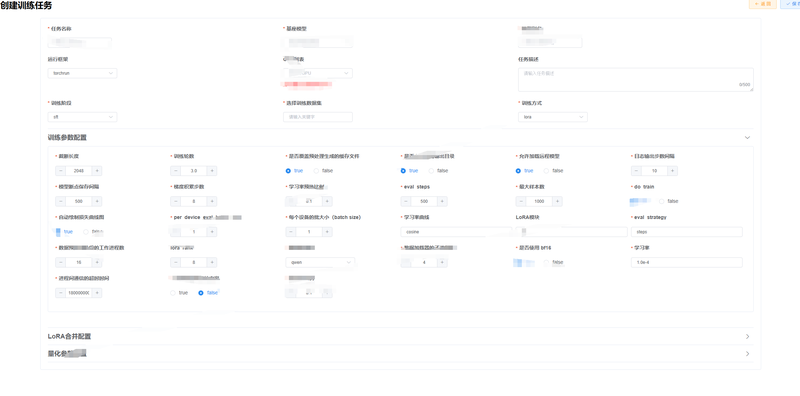Increase batch size per device with plus
800x396 pixels.
click(x=327, y=232)
